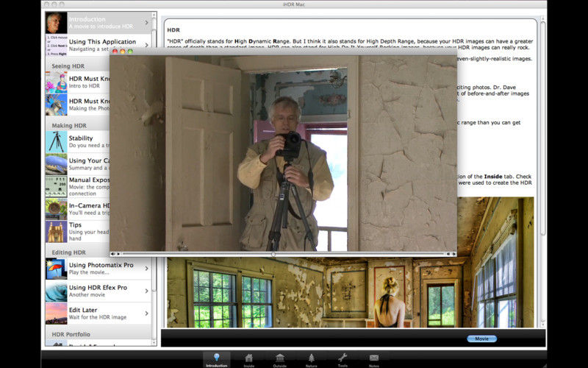Viewport: 588px width, 368px height.
Task: Click the bold 'Inside' word in the text
Action: pyautogui.click(x=493, y=177)
